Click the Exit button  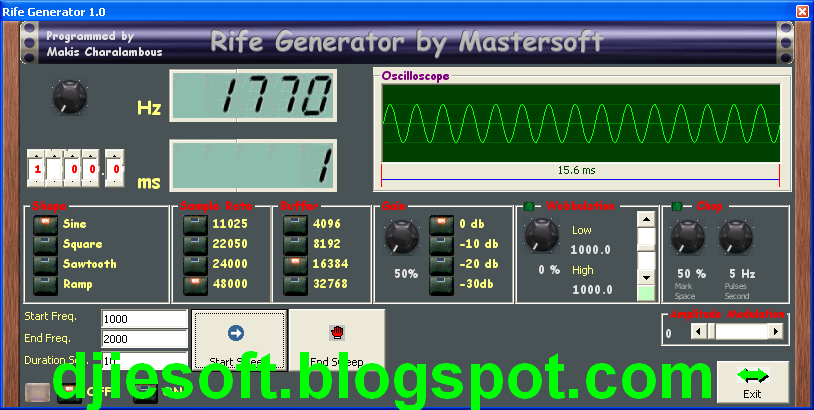point(753,382)
